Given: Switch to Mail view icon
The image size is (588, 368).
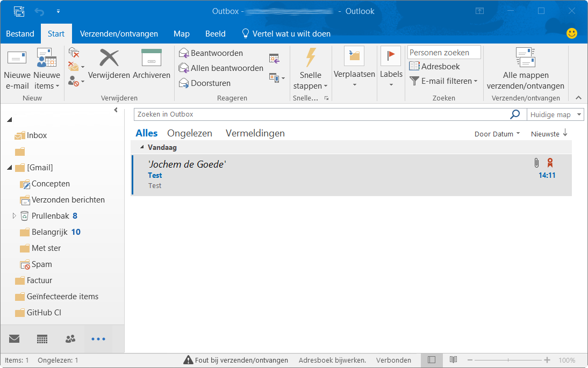Looking at the screenshot, I should tap(15, 339).
